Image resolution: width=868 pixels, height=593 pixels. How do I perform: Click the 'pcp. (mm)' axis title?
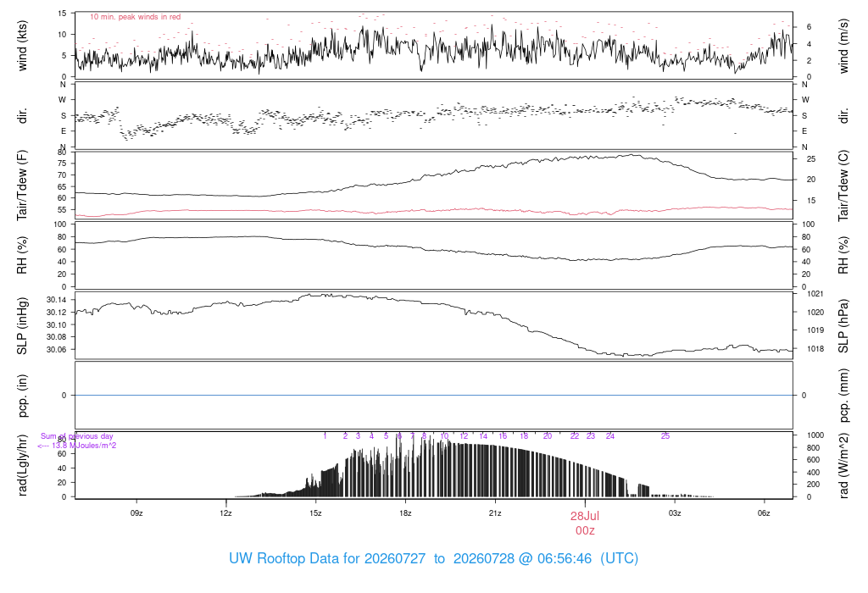click(x=843, y=396)
